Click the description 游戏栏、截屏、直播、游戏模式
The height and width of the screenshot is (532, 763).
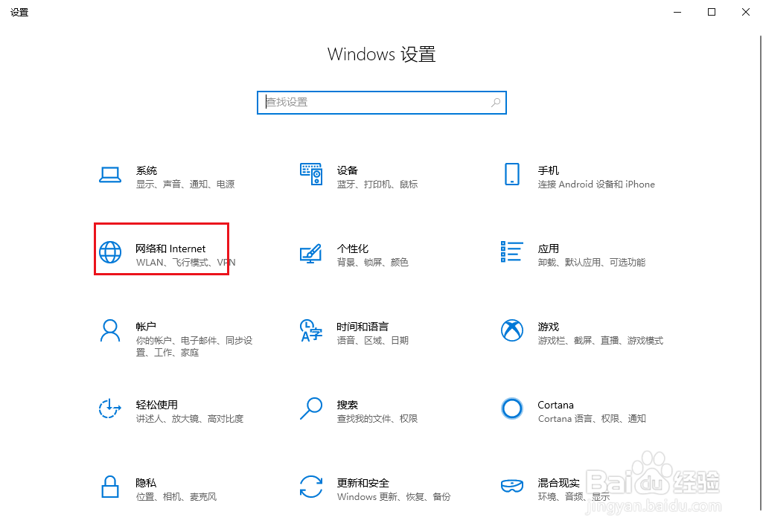[x=601, y=340]
